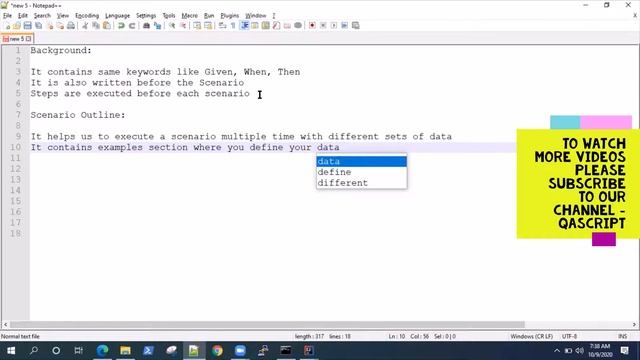Choose 'data' in the autocomplete list
640x360 pixels.
click(362, 161)
